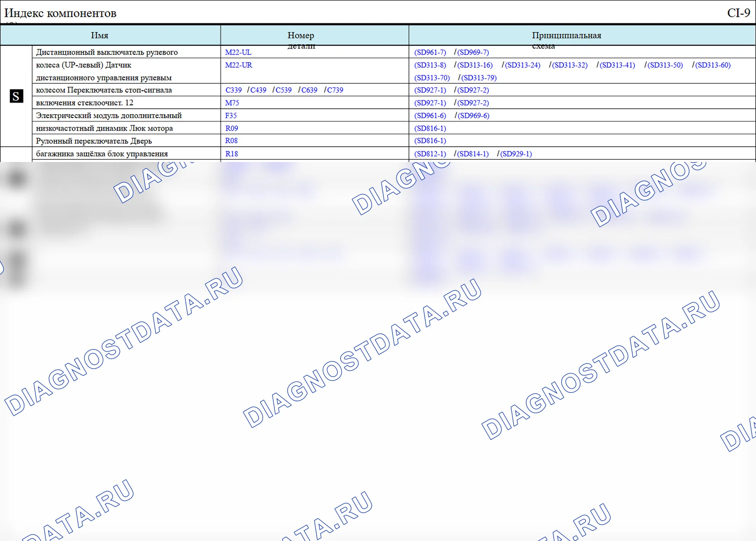756x541 pixels.
Task: Open schematic link (SD313-70)
Action: [x=432, y=78]
